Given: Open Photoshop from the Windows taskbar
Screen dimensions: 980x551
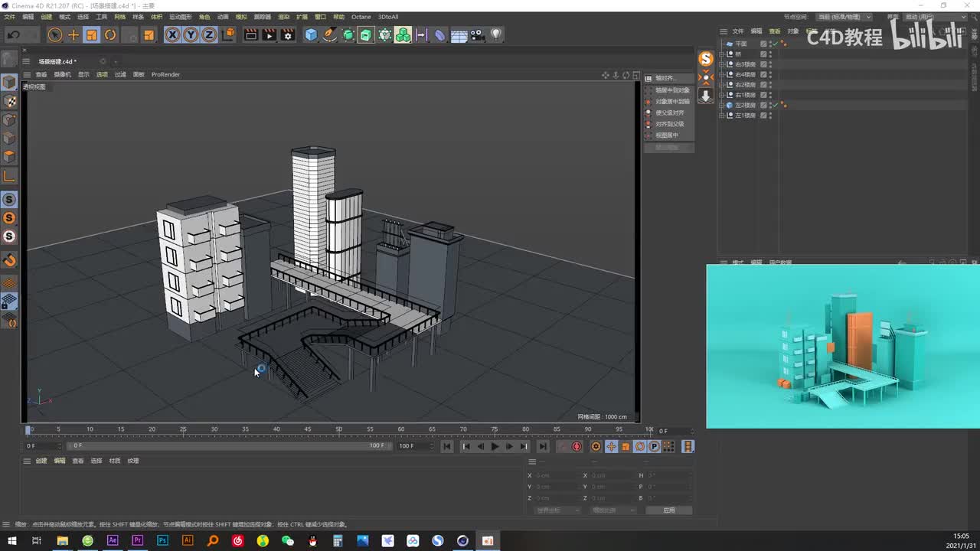Looking at the screenshot, I should (162, 540).
